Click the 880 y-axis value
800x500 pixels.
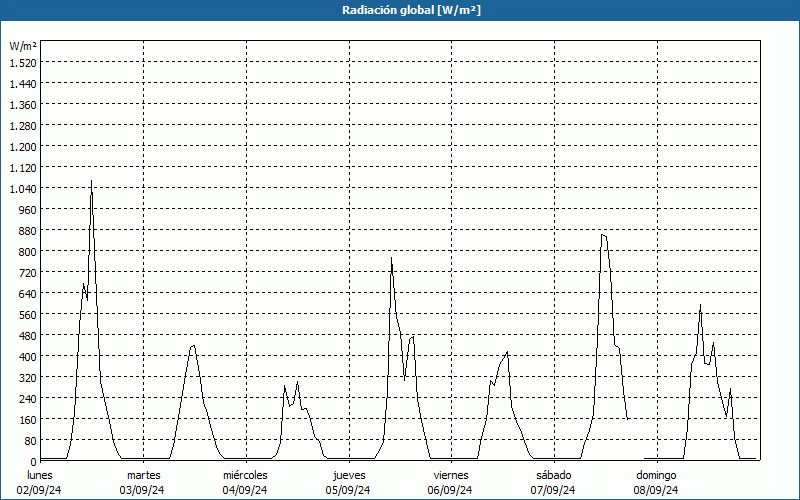point(27,231)
